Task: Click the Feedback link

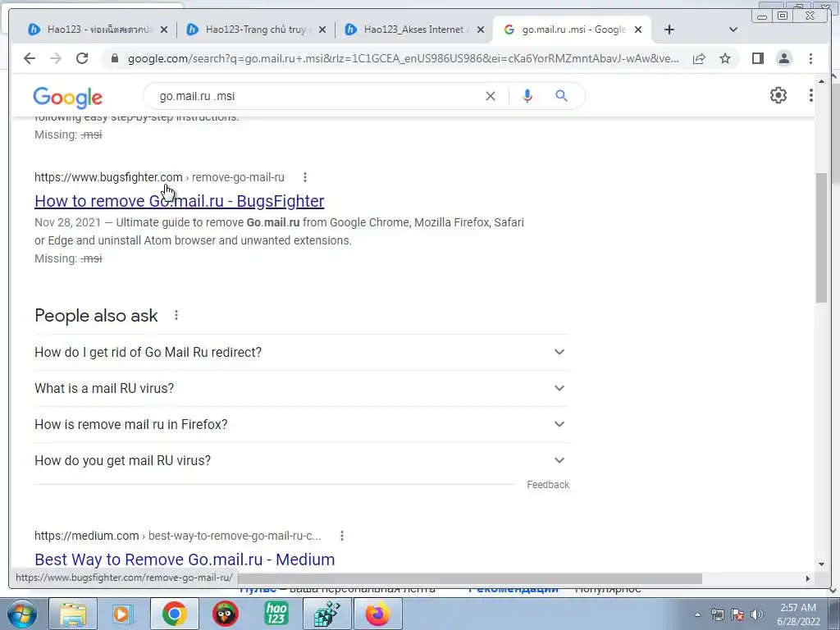Action: tap(547, 484)
